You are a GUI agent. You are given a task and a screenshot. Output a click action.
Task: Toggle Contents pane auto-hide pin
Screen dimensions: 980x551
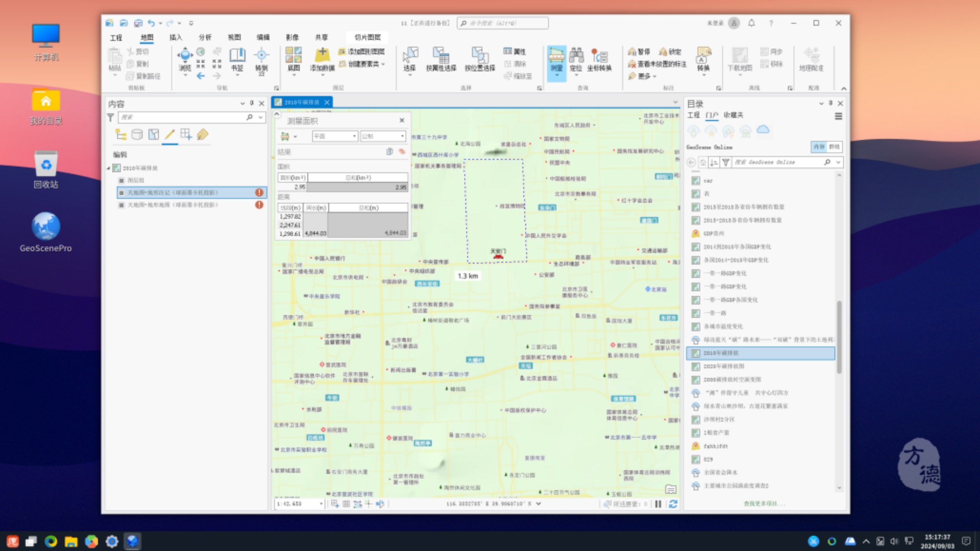point(252,103)
